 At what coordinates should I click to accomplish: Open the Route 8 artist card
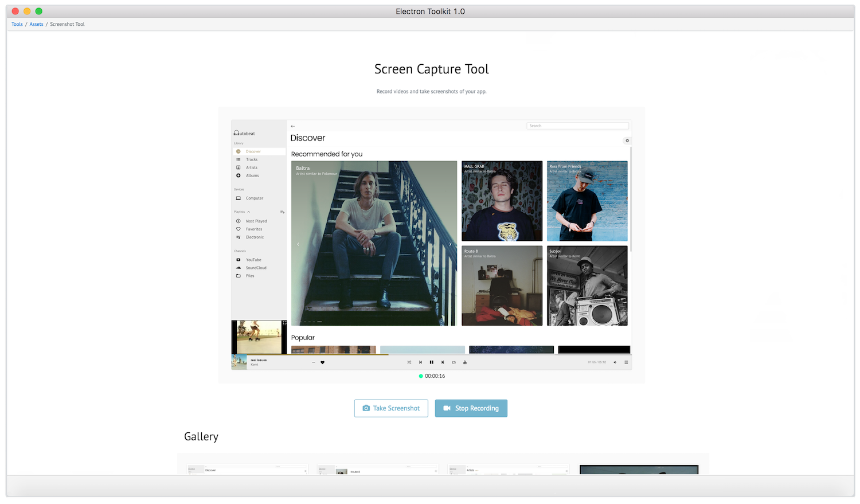[502, 286]
